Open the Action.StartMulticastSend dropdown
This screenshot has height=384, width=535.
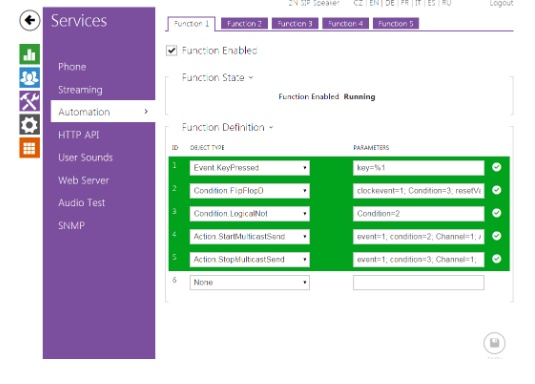coord(250,237)
